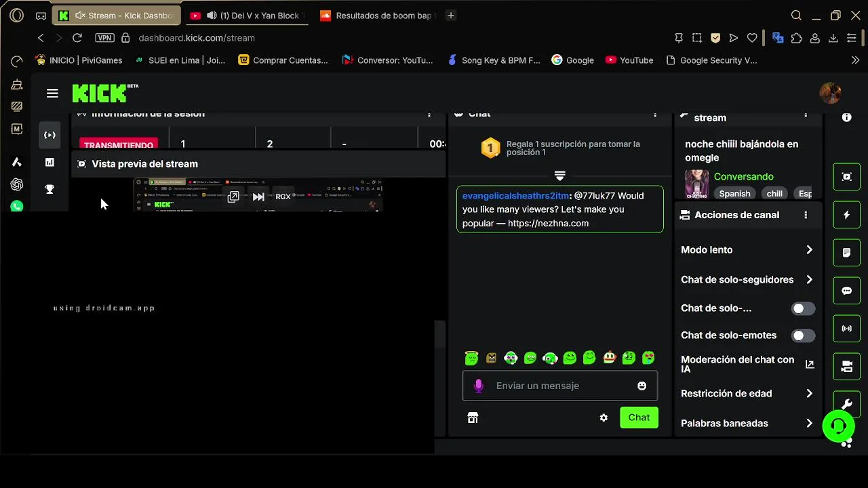Open the notes document icon in right rail
This screenshot has height=488, width=868.
point(846,253)
